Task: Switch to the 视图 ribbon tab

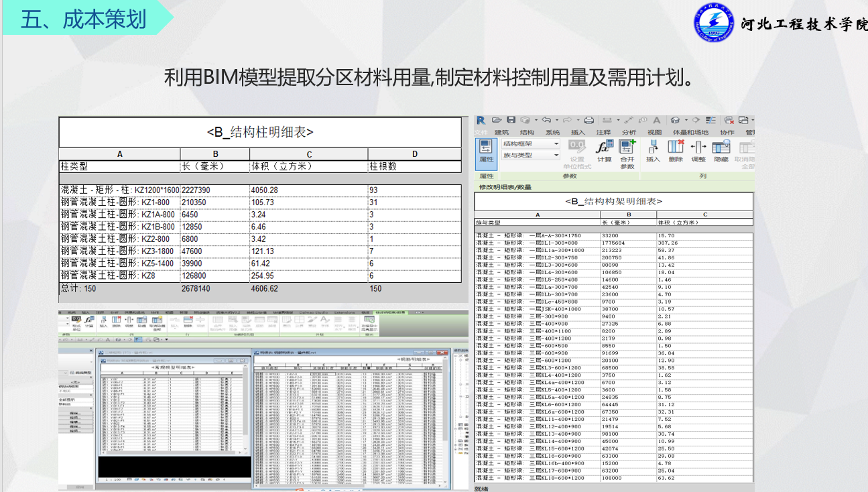Action: (x=654, y=132)
